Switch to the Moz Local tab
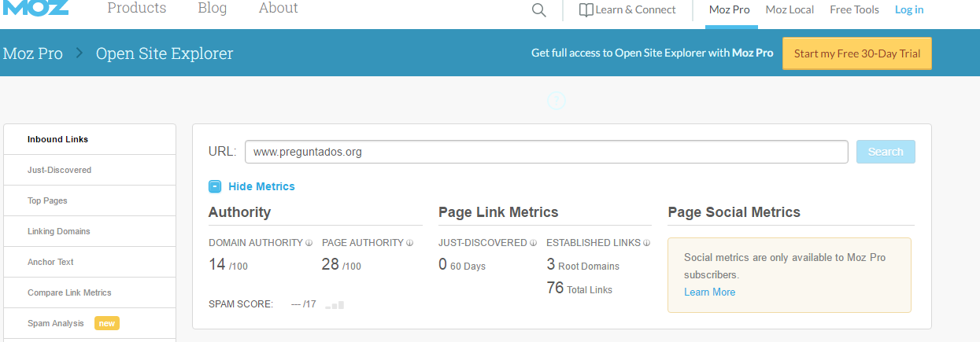The height and width of the screenshot is (342, 980). (790, 10)
